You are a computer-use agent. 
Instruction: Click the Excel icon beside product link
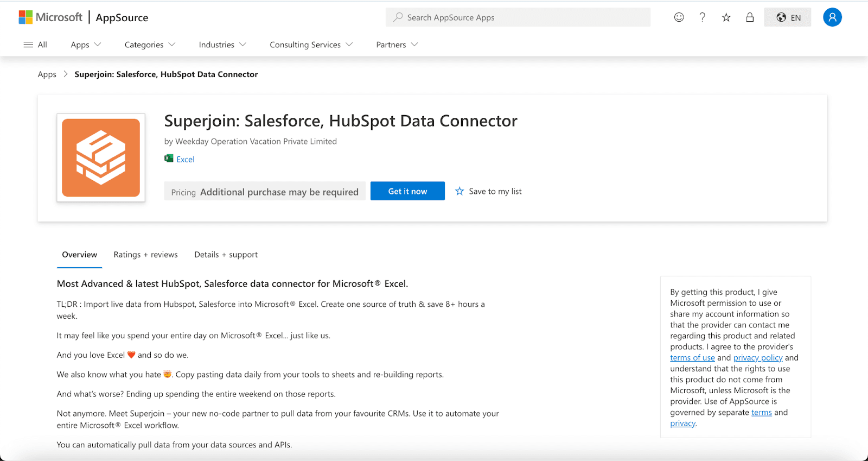[169, 159]
